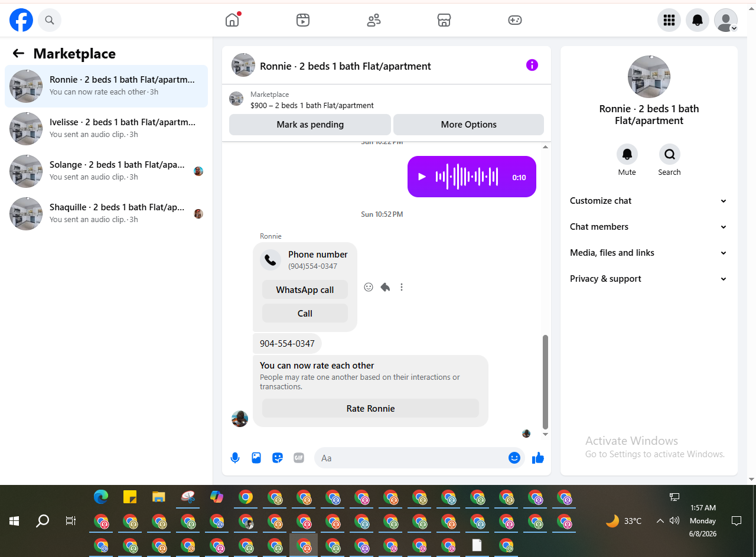Click the 904-554-0347 message bubble

click(287, 343)
